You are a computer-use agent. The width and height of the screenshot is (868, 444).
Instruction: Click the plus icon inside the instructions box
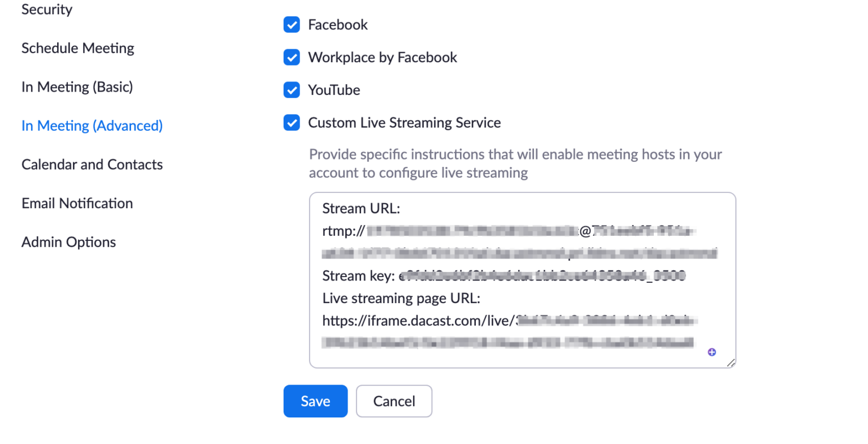pos(711,352)
